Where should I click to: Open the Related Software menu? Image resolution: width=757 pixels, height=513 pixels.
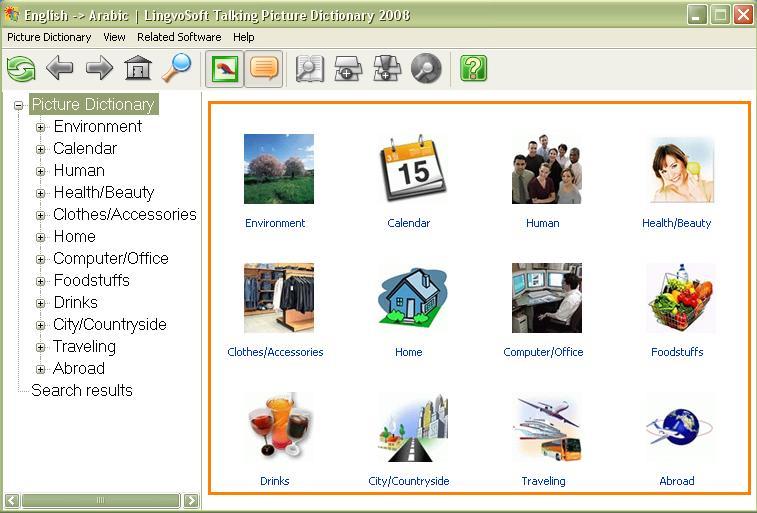179,37
